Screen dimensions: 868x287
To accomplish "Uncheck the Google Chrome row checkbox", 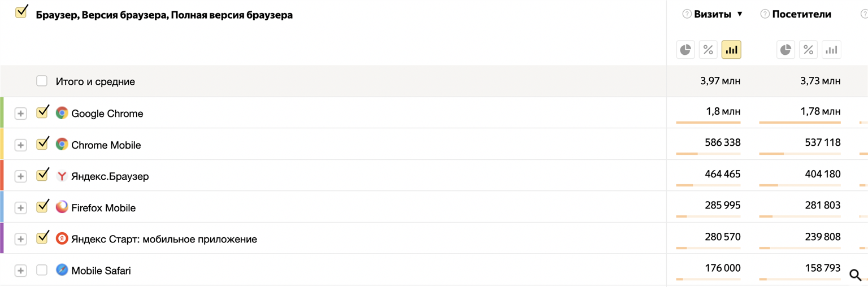I will tap(42, 113).
